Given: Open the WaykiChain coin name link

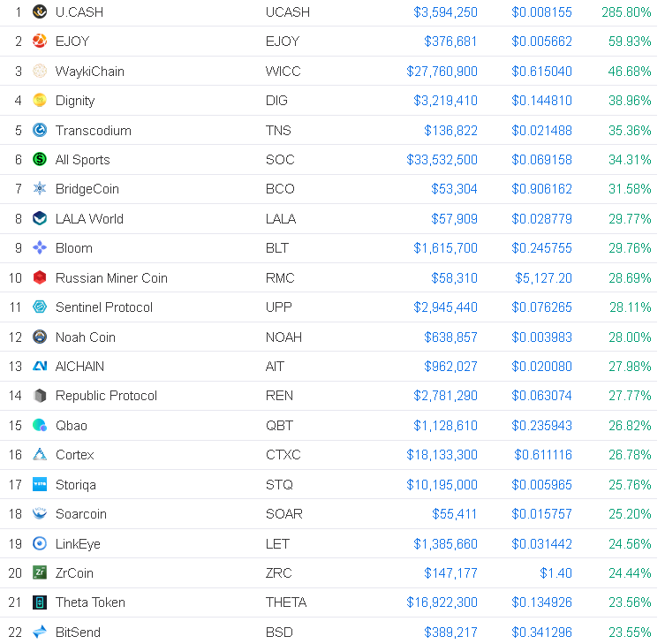Looking at the screenshot, I should (x=90, y=71).
